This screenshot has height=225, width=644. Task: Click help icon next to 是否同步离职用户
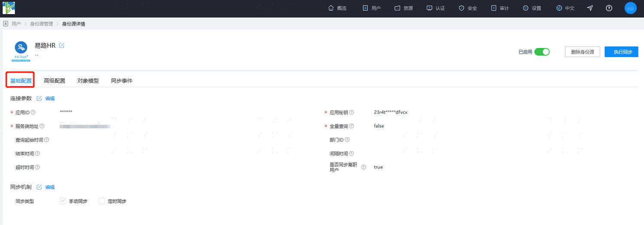[364, 167]
